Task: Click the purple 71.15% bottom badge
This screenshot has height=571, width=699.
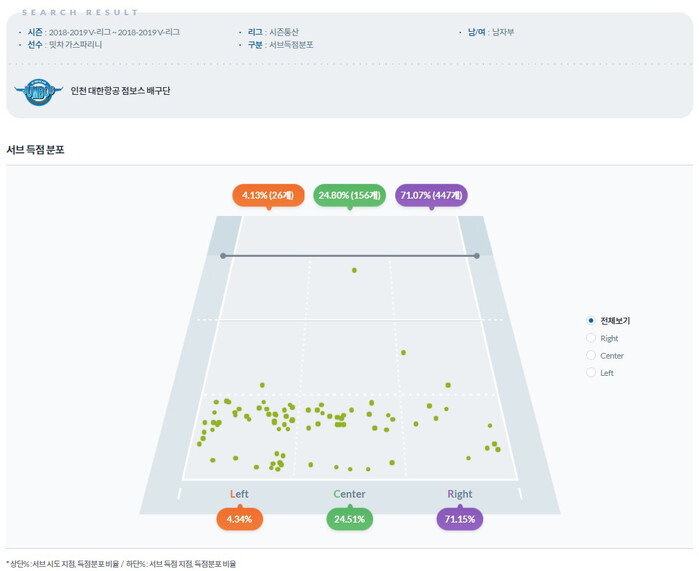Action: pyautogui.click(x=460, y=519)
